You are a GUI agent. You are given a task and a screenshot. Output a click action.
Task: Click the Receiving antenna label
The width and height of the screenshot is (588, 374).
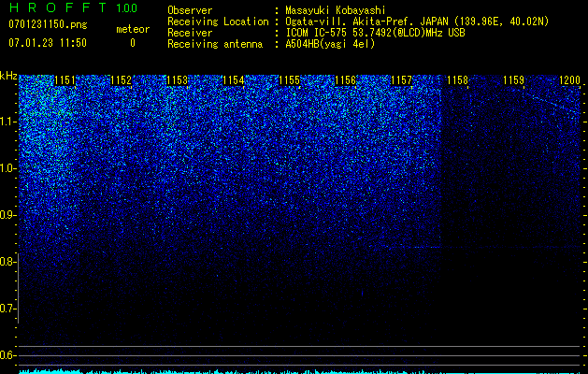[x=215, y=44]
